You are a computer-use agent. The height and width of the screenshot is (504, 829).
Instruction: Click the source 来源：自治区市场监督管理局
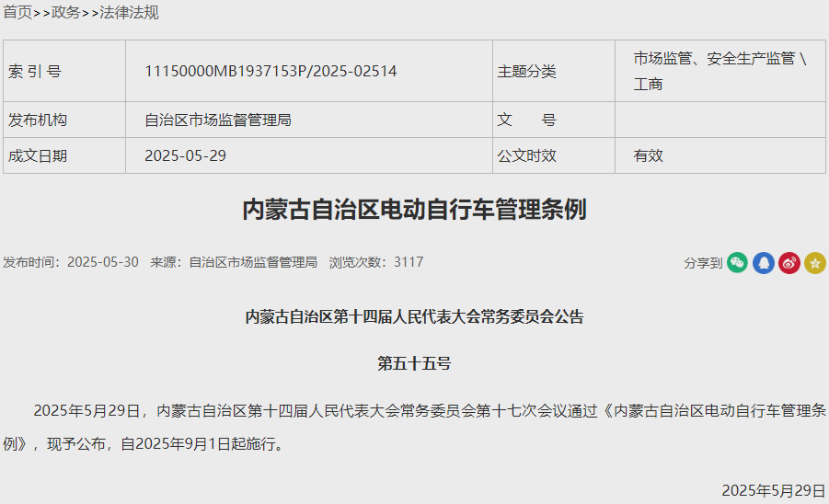coord(234,262)
